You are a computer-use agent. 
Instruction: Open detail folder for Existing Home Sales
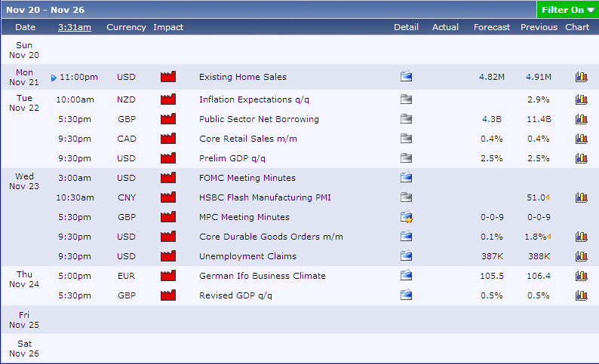pyautogui.click(x=406, y=77)
